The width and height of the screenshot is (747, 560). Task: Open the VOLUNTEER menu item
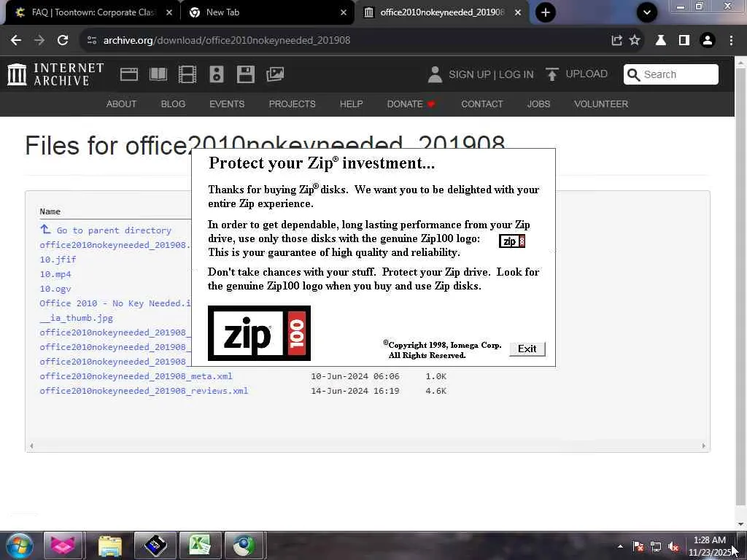click(601, 104)
